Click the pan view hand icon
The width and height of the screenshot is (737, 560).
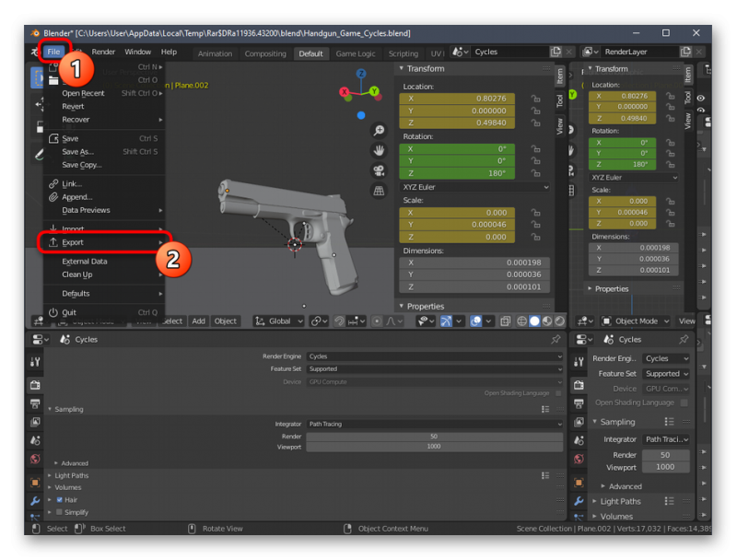[x=379, y=150]
